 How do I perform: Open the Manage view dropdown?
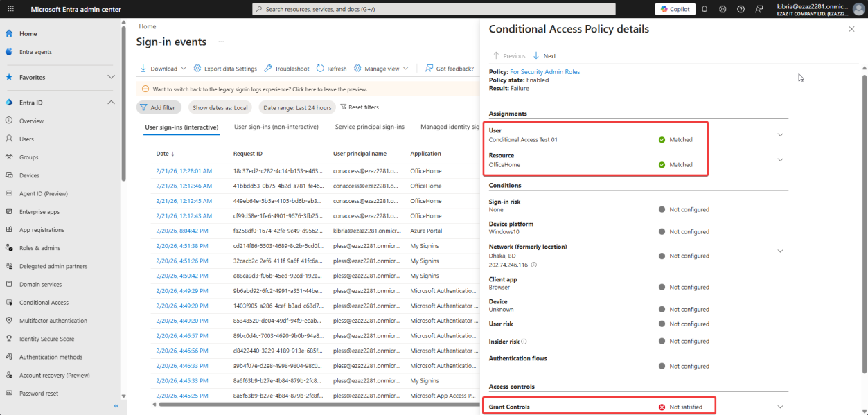point(381,69)
